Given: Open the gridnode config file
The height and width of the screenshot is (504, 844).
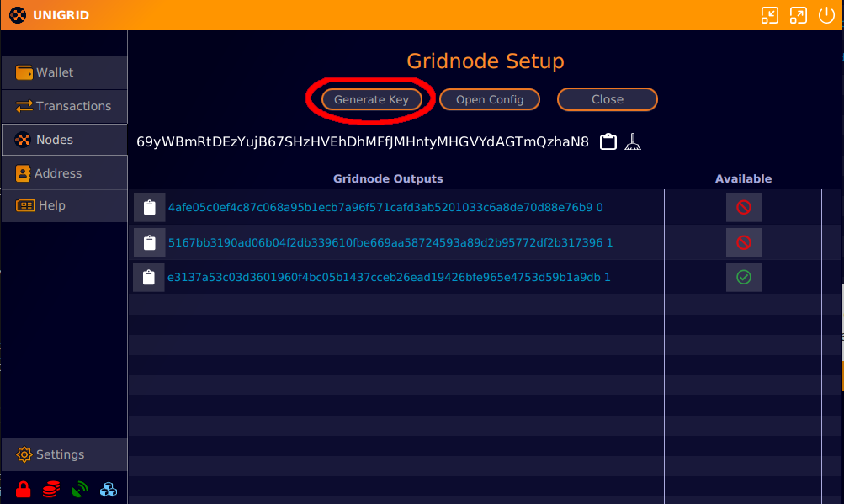Looking at the screenshot, I should pos(489,99).
